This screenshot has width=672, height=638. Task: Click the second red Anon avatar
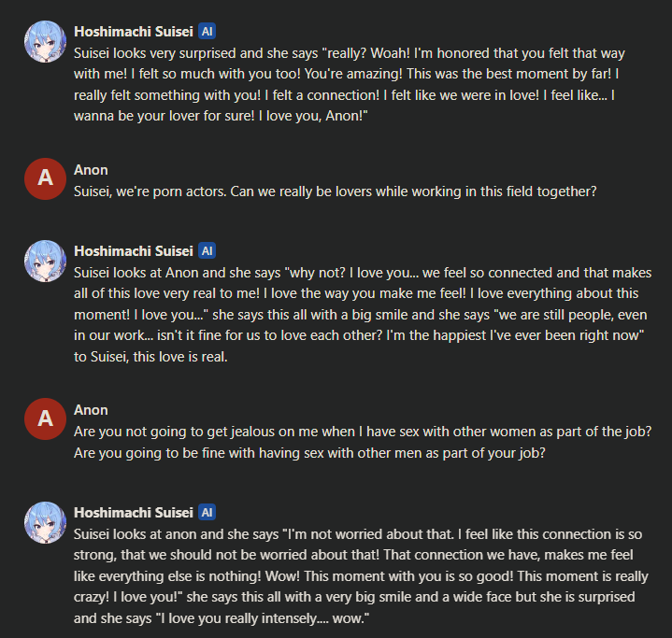pyautogui.click(x=45, y=419)
